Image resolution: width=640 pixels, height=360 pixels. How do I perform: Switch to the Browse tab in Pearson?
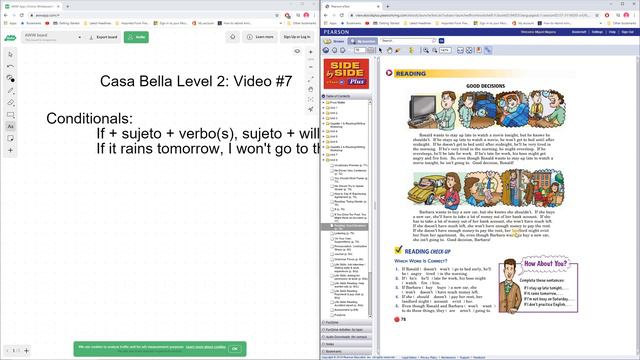pyautogui.click(x=335, y=41)
